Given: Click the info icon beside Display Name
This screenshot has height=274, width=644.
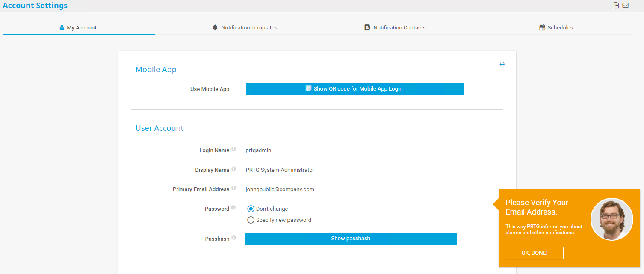Looking at the screenshot, I should 233,169.
